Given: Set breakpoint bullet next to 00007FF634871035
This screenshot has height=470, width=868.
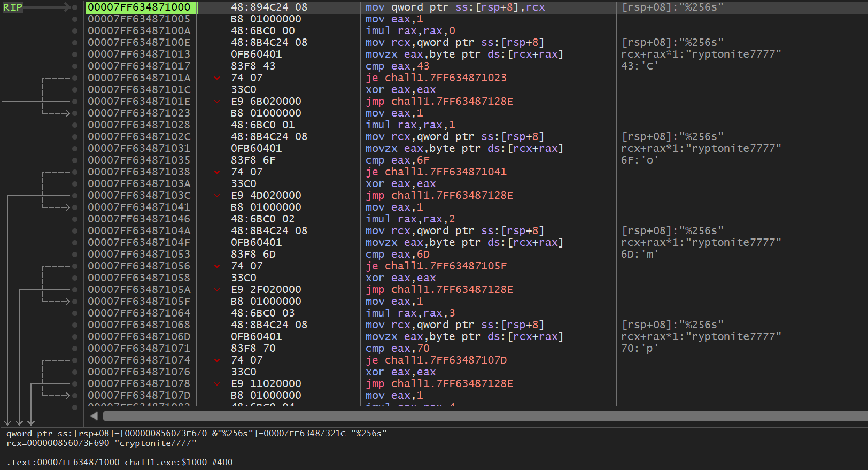Looking at the screenshot, I should [x=75, y=160].
